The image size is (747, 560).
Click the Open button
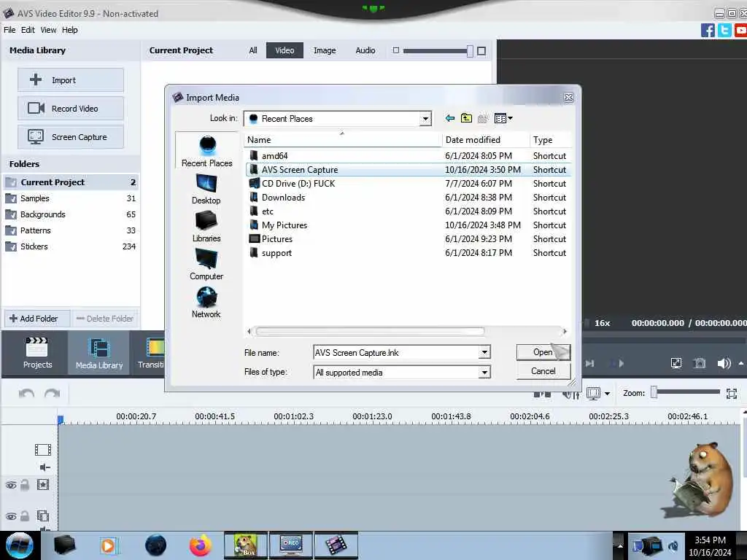pos(543,352)
